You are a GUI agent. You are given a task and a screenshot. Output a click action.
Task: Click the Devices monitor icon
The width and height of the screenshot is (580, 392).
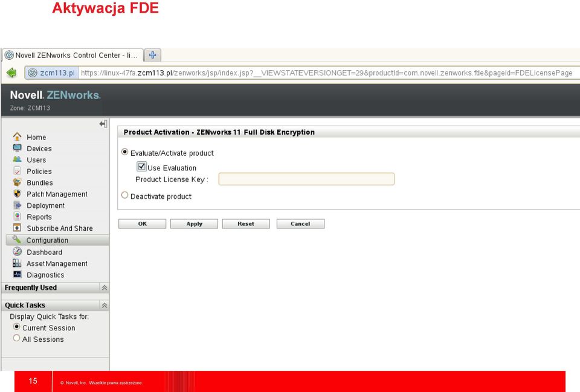point(18,148)
